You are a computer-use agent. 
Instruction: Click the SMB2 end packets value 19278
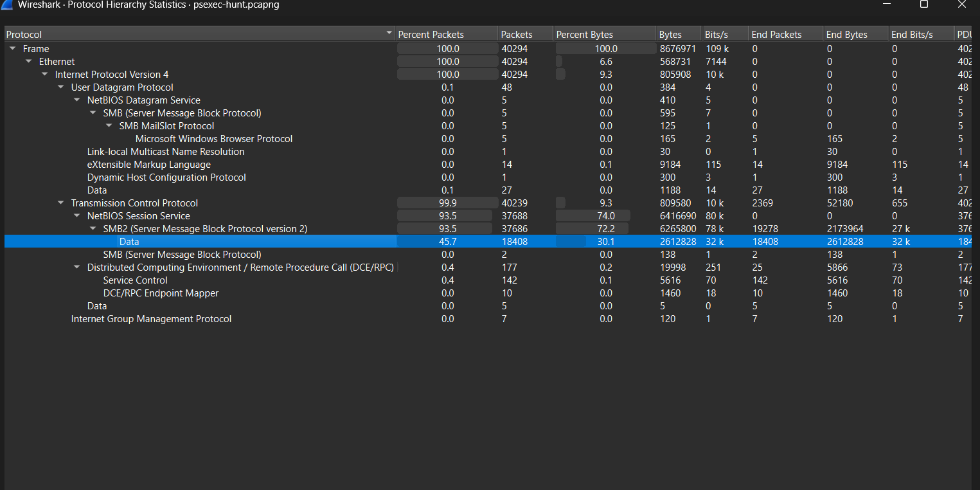(765, 229)
